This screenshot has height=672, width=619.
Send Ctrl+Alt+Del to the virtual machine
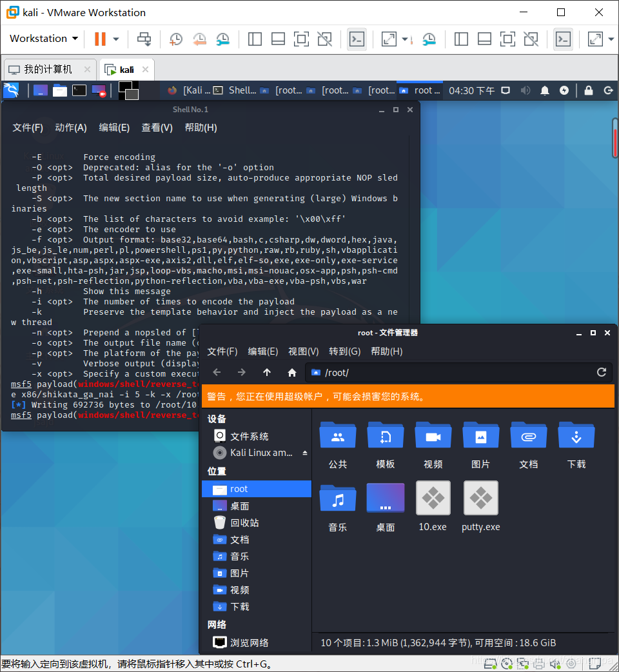[144, 39]
